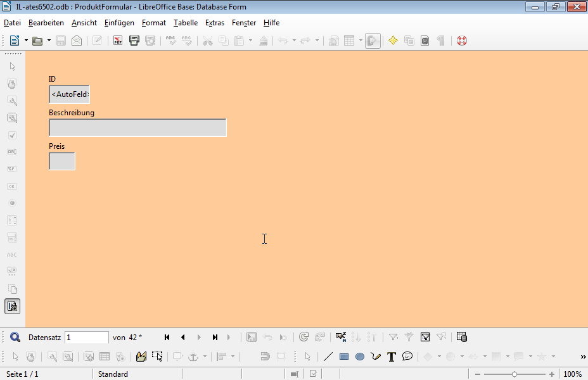Select the Line drawing tool

328,357
